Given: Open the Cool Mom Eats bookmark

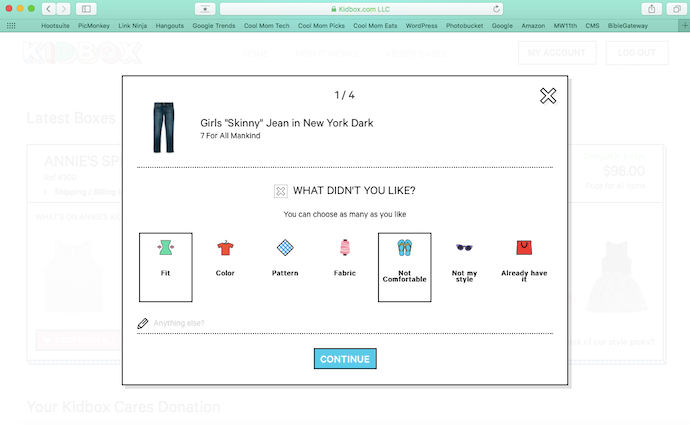Looking at the screenshot, I should click(375, 26).
